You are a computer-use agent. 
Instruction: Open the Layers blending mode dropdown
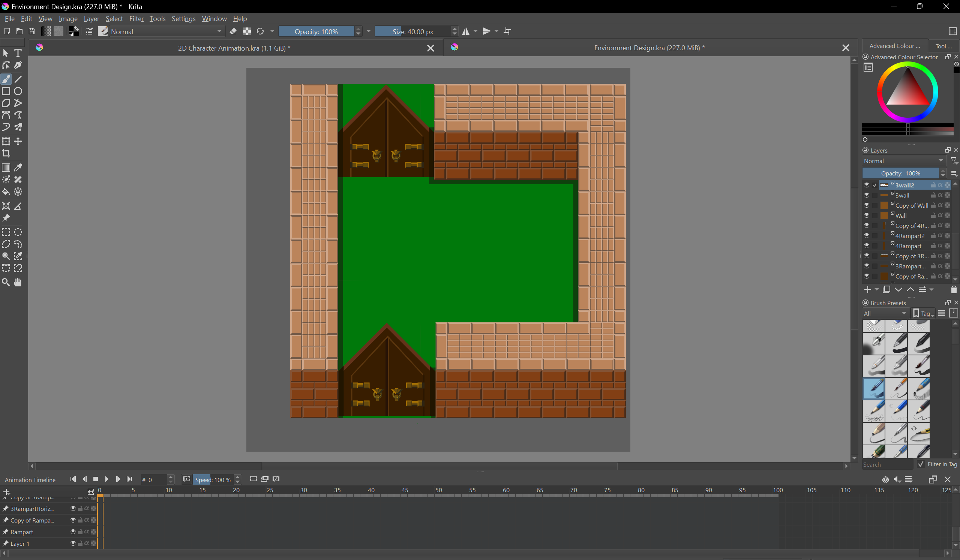click(904, 161)
